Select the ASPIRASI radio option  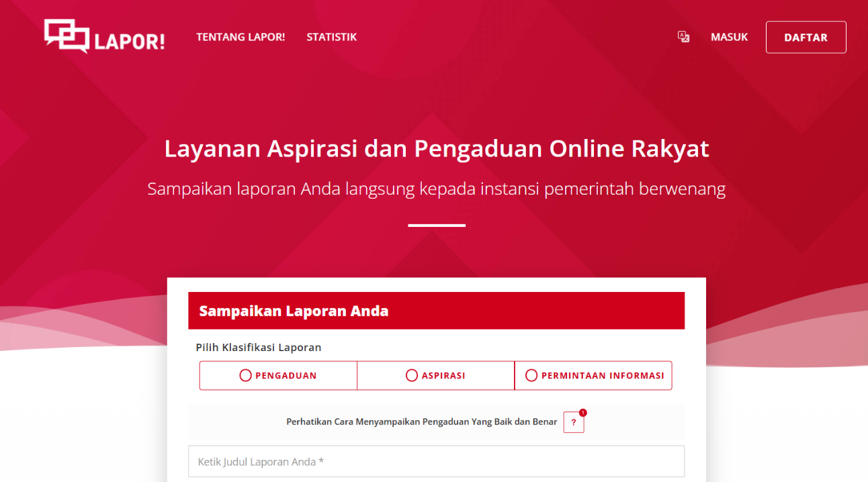(435, 376)
